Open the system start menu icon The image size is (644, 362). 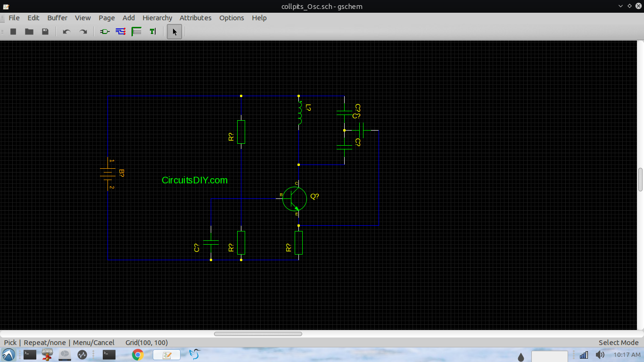pyautogui.click(x=8, y=355)
